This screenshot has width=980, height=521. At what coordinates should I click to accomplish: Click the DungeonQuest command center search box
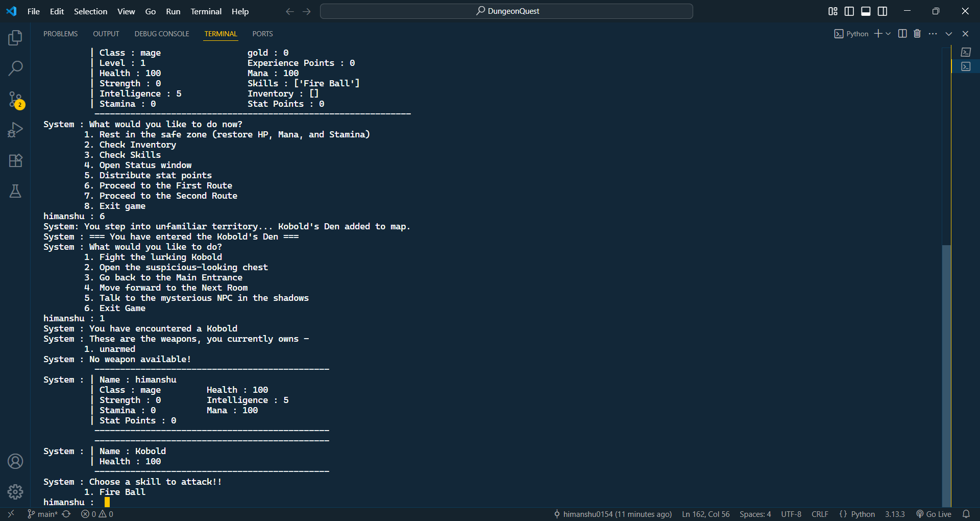coord(506,11)
